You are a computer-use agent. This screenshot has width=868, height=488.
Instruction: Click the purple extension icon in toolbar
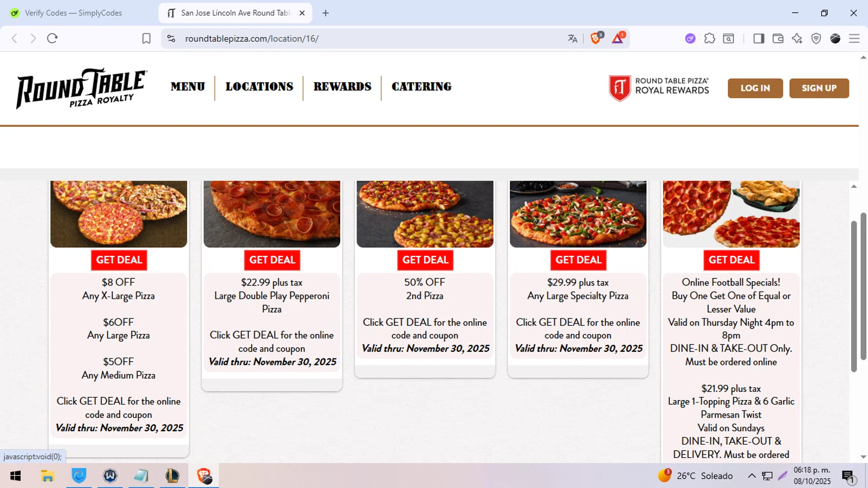[690, 39]
